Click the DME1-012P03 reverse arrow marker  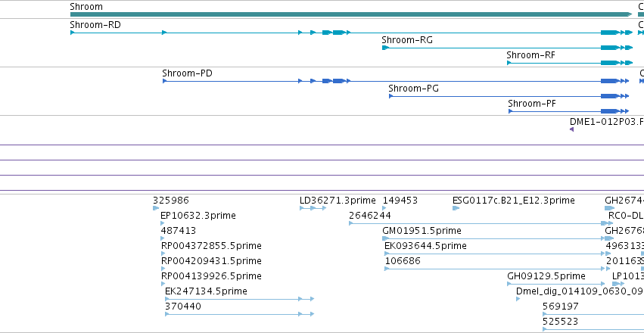point(571,129)
